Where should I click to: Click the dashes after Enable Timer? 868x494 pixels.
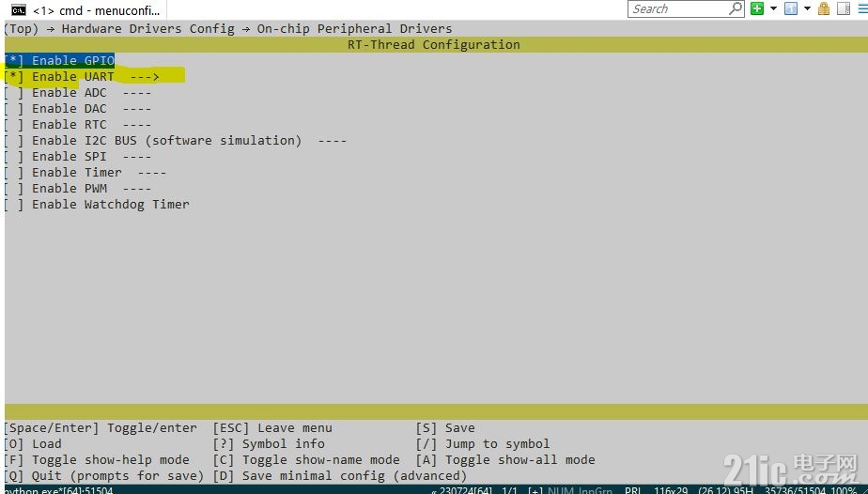pos(151,173)
